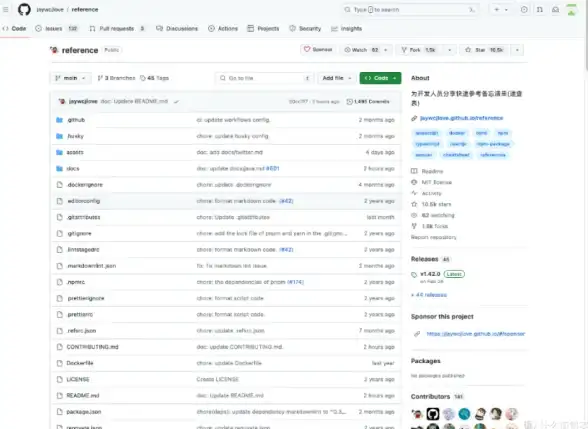588x429 pixels.
Task: Open the .husky folder
Action: (x=75, y=136)
